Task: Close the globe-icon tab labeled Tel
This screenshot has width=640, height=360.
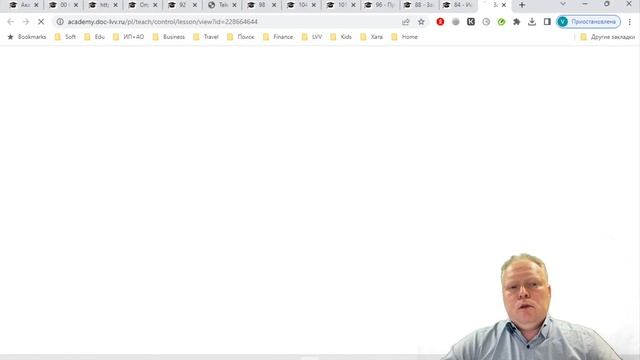Action: tap(234, 5)
